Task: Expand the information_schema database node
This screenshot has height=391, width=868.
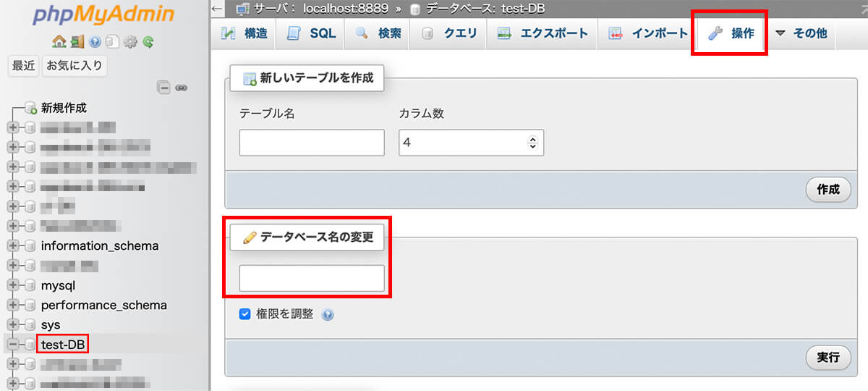Action: [13, 246]
